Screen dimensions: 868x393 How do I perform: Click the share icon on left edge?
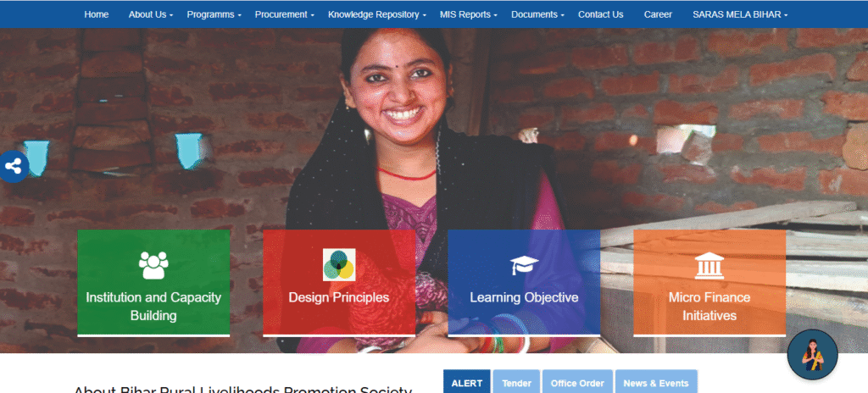14,165
